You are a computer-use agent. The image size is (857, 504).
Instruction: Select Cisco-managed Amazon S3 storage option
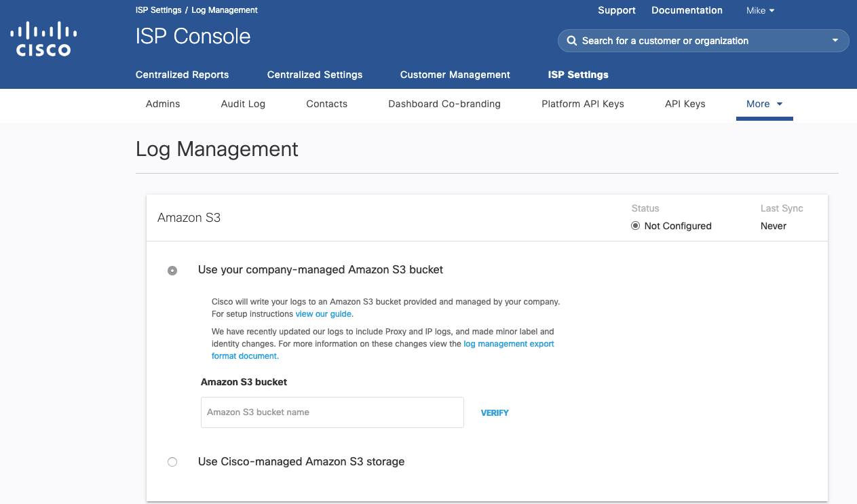pos(172,462)
